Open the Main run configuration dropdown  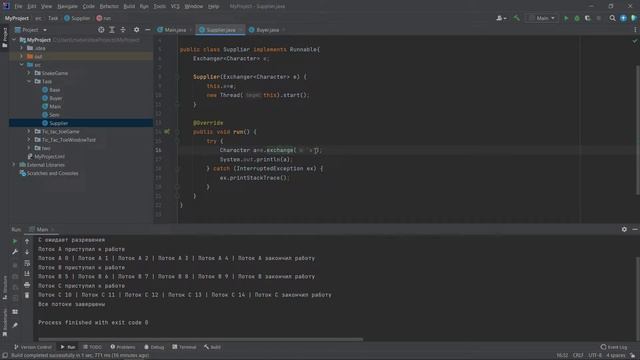click(x=542, y=18)
